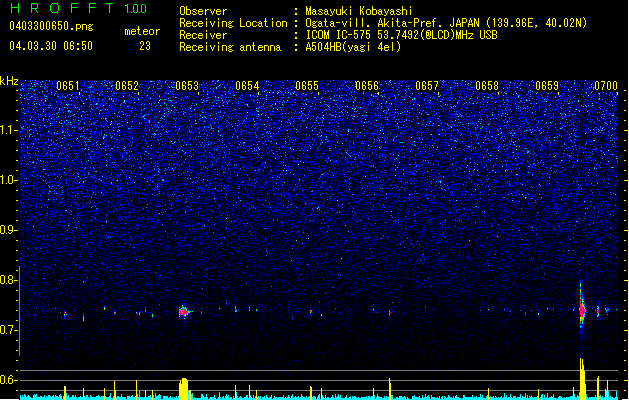Click the 1.1 kHz frequency label
629x400 pixels.
[8, 130]
